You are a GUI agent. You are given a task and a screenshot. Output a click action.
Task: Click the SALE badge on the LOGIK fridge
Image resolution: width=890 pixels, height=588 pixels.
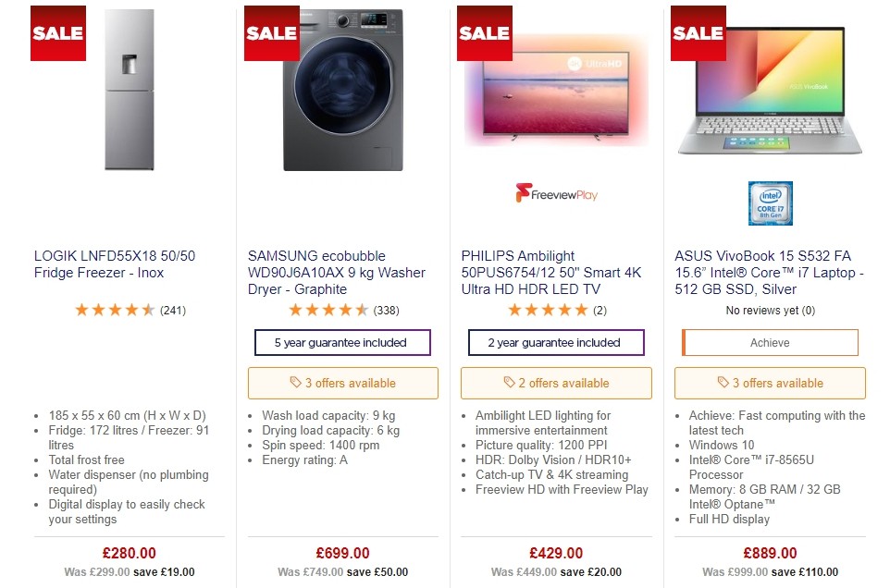[57, 33]
